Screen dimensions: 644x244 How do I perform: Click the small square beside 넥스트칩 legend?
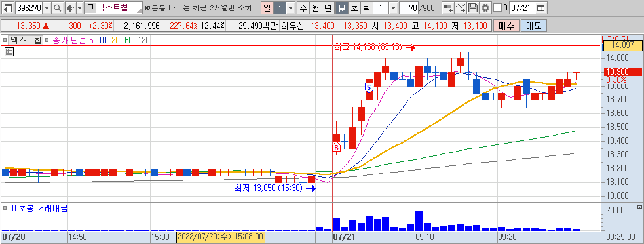[5, 40]
